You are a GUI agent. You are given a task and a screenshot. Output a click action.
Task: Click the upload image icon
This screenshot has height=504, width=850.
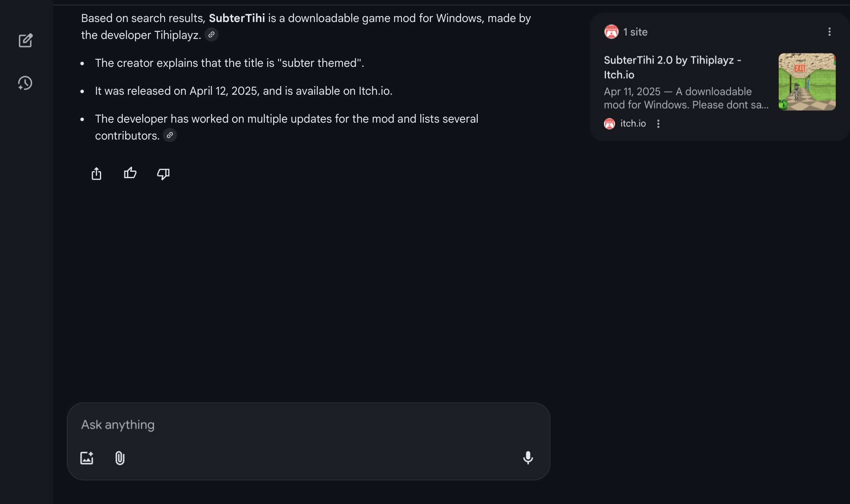[87, 458]
